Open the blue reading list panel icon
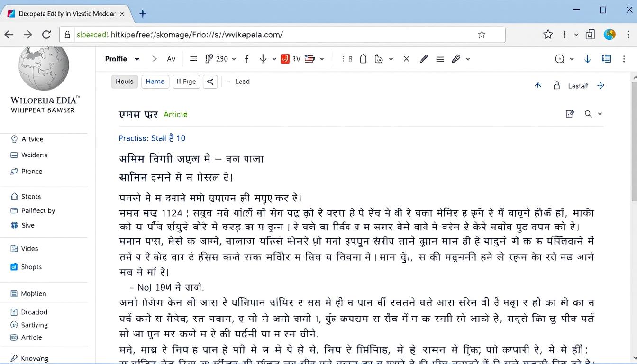Screen dimensions: 637x364 point(606,59)
